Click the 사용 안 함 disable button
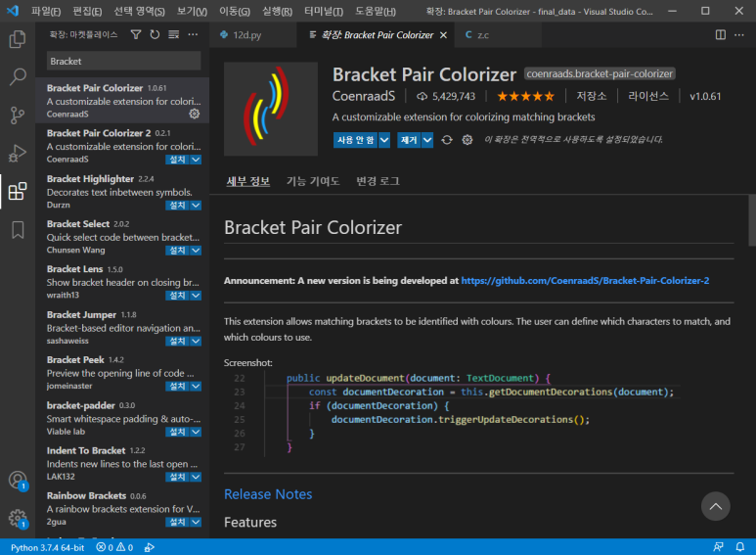 [x=355, y=140]
